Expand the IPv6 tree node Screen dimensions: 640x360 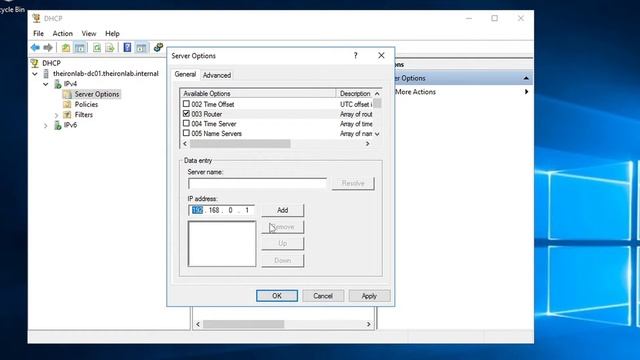[46, 126]
